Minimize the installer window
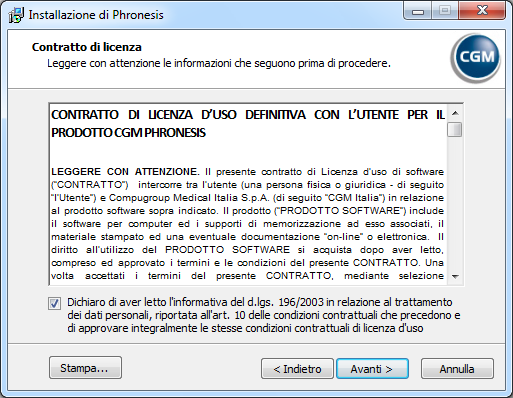 point(418,11)
